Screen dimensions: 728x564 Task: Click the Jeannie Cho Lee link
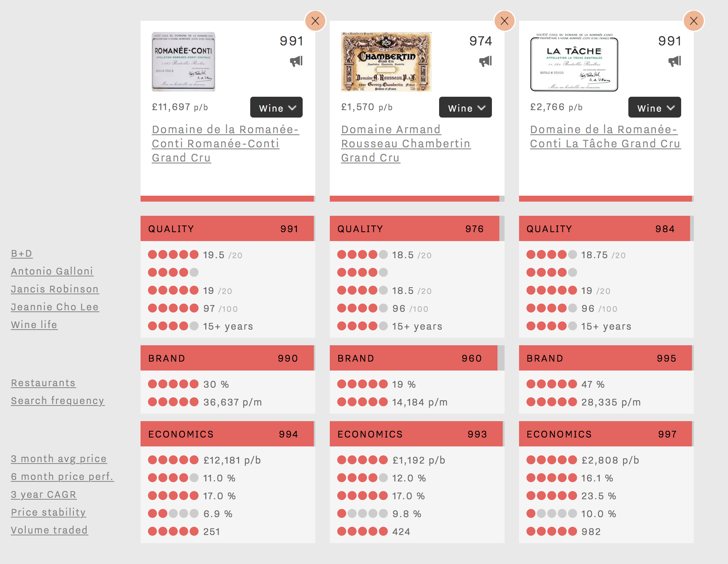click(x=55, y=307)
